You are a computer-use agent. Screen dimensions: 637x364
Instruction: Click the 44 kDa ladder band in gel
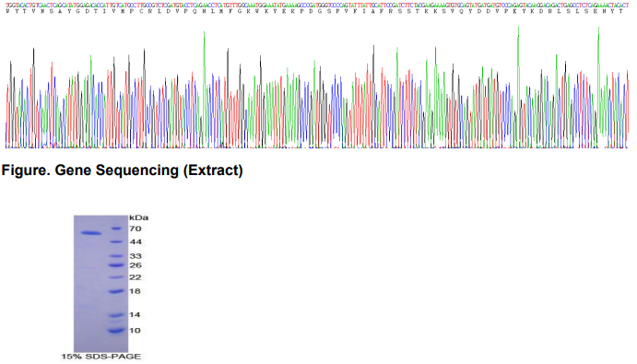click(x=116, y=242)
